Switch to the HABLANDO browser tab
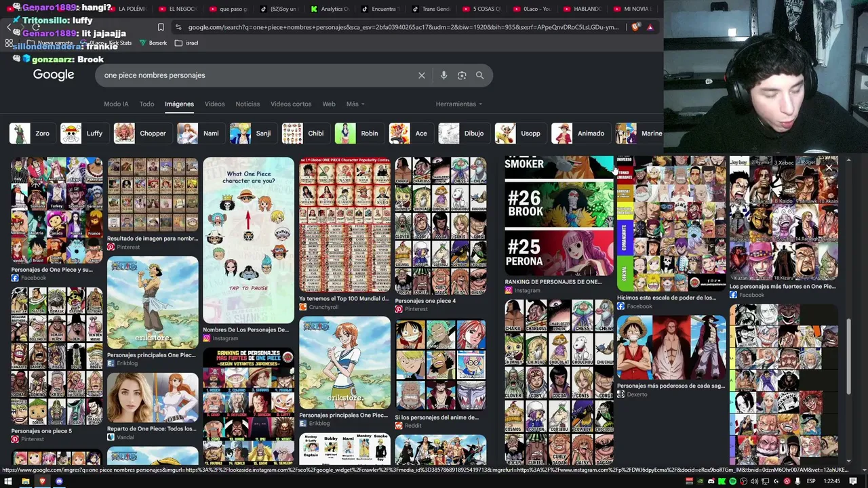The image size is (868, 488). [584, 9]
